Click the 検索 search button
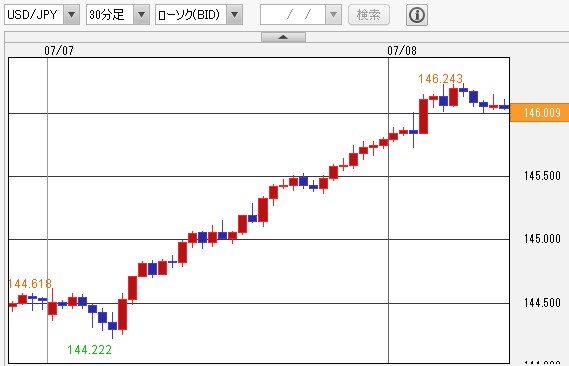Image resolution: width=569 pixels, height=366 pixels. (x=369, y=15)
